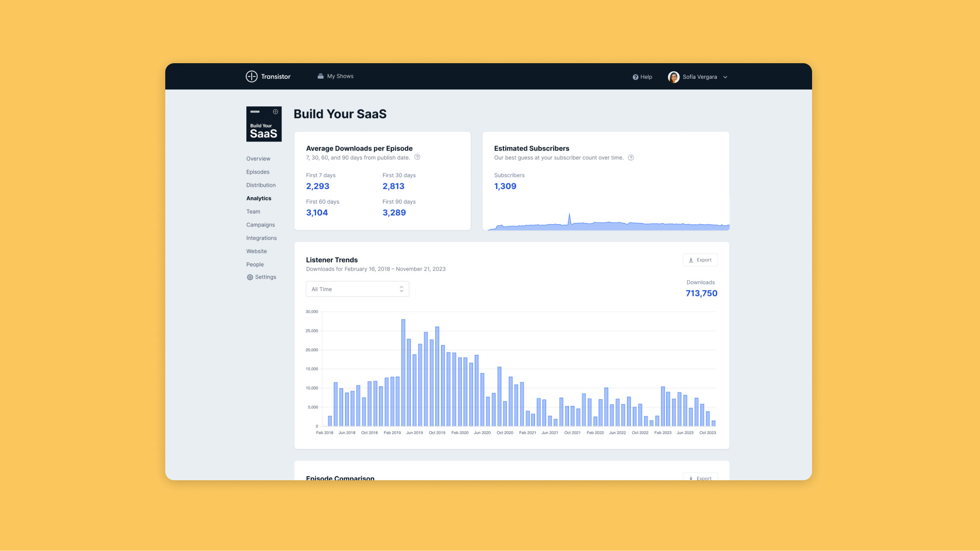
Task: Open the Distribution section in the sidebar
Action: 261,185
